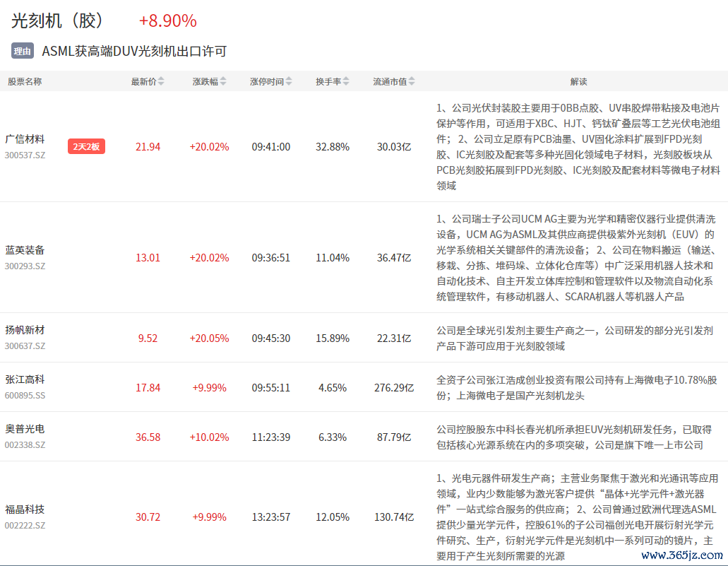Open stock 扬帆新材
The width and height of the screenshot is (728, 566).
click(x=25, y=330)
